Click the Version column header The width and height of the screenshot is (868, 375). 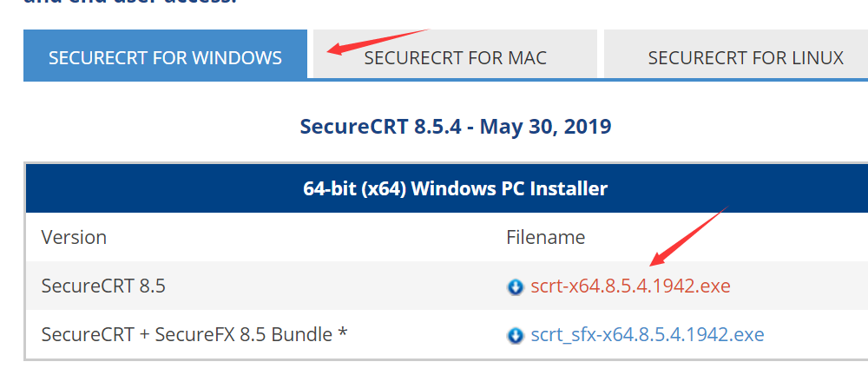point(74,237)
